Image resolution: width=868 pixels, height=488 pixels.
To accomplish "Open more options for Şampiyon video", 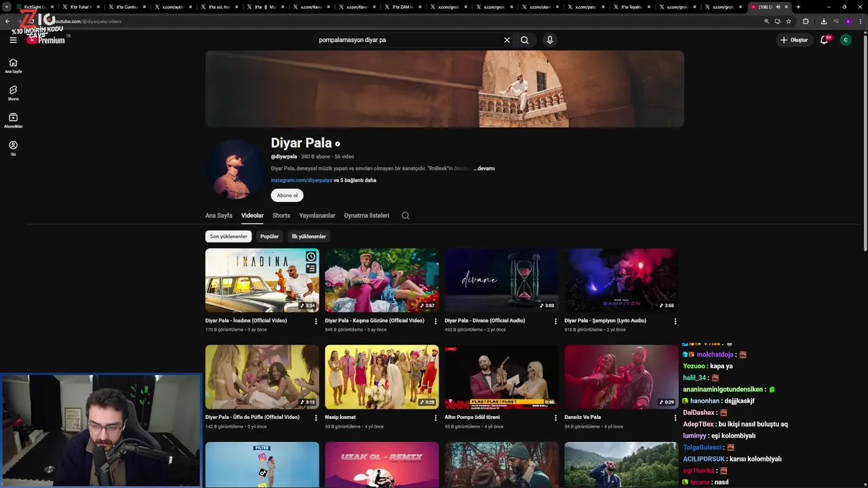I will (x=675, y=321).
